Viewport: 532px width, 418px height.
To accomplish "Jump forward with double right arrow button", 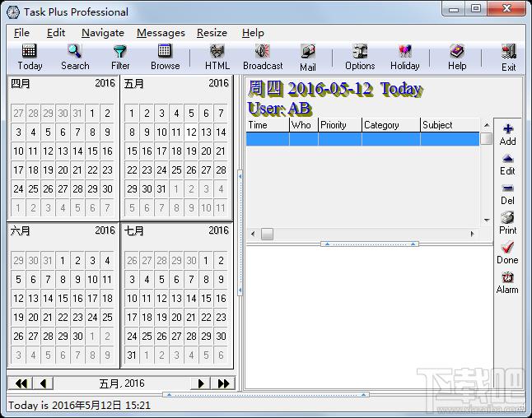I will (223, 383).
